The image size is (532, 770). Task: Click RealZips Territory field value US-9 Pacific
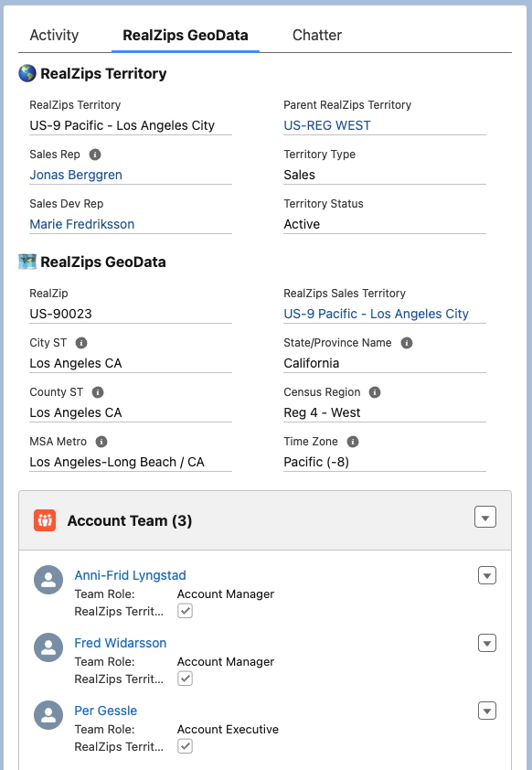click(x=122, y=125)
